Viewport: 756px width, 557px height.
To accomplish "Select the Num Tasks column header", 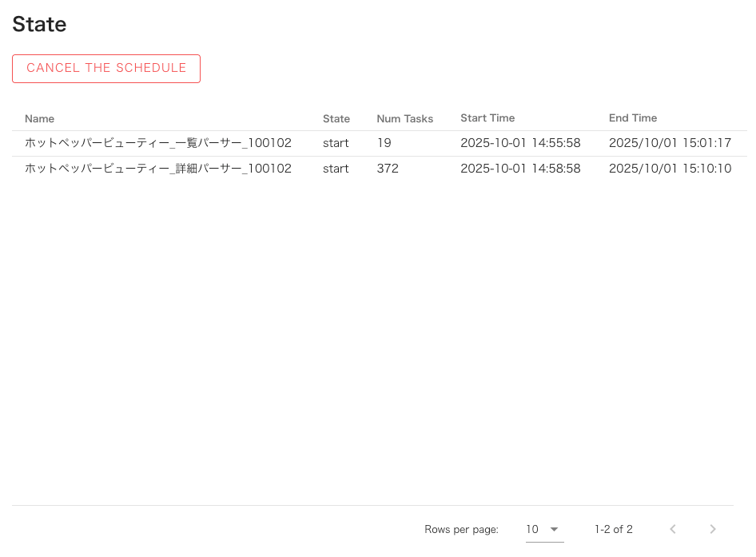I will tap(404, 118).
